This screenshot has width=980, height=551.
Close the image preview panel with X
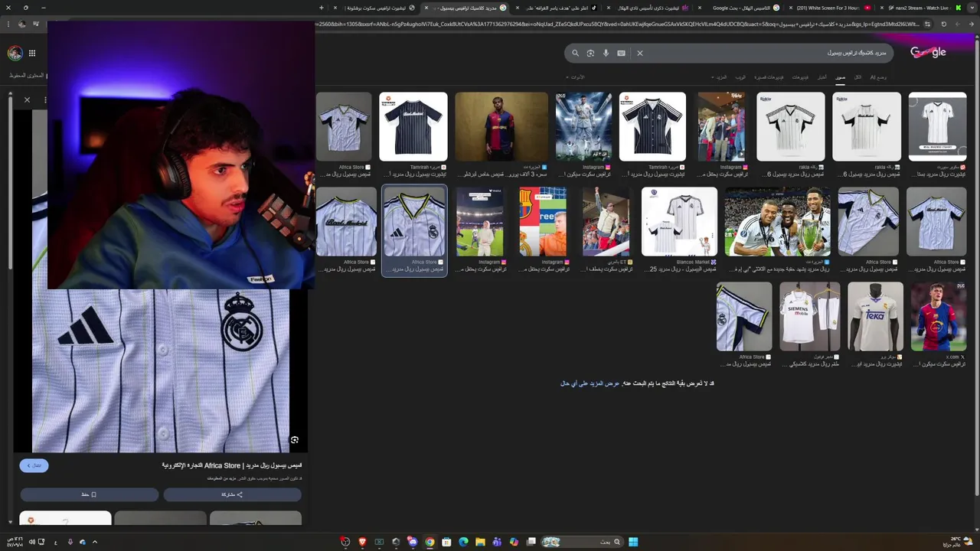coord(27,99)
